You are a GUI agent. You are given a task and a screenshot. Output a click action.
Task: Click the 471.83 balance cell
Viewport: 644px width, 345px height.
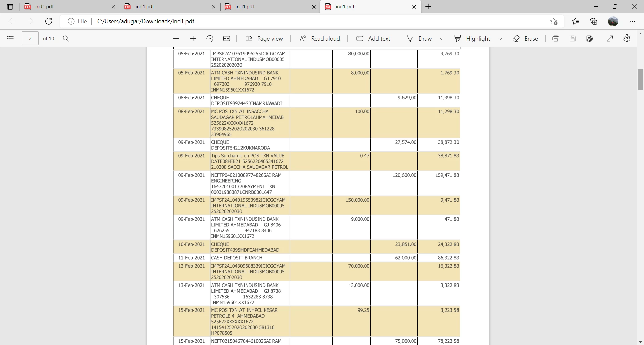(x=452, y=219)
